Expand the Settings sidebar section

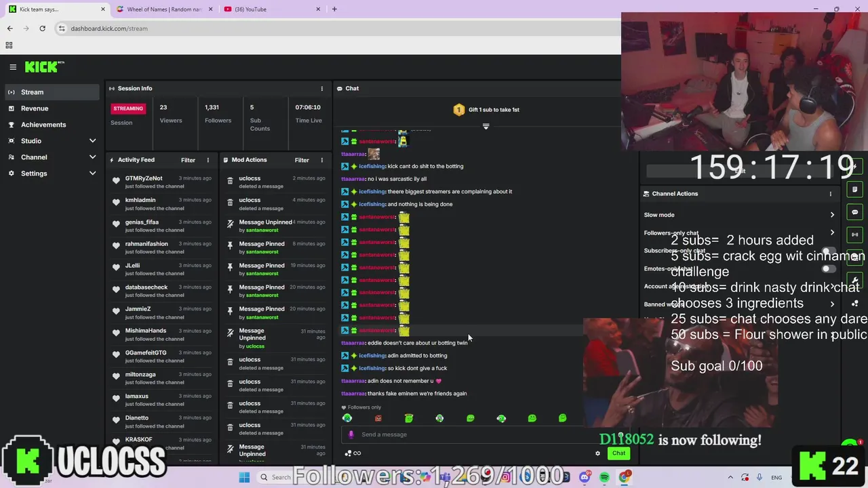point(92,174)
